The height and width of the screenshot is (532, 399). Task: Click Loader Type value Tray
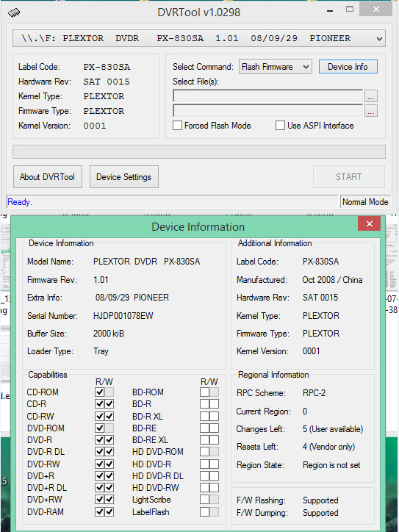tap(101, 351)
